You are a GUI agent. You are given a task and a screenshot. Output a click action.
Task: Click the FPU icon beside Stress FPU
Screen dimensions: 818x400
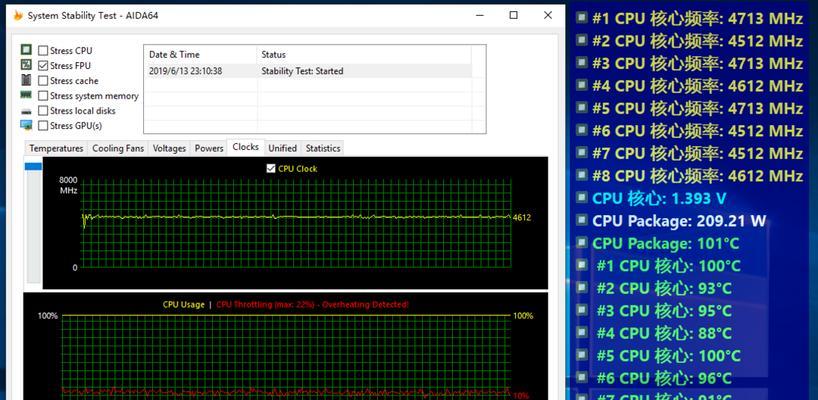(26, 65)
